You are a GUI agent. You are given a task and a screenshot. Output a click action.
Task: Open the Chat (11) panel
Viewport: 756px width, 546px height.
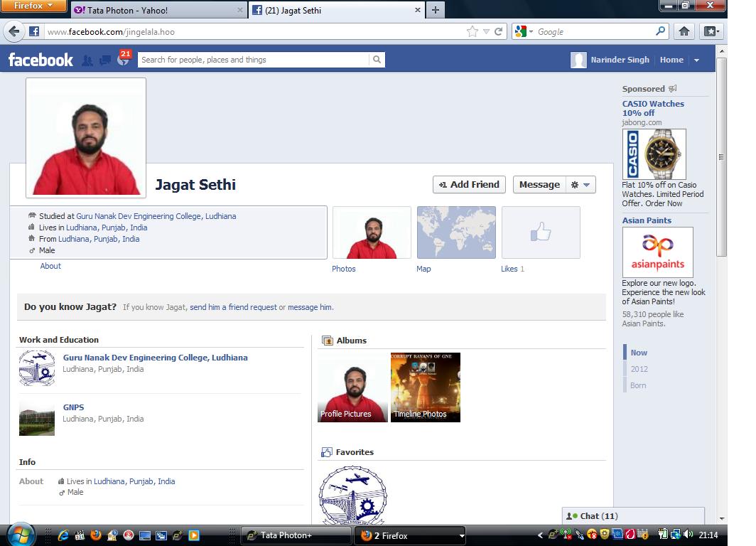pos(633,515)
